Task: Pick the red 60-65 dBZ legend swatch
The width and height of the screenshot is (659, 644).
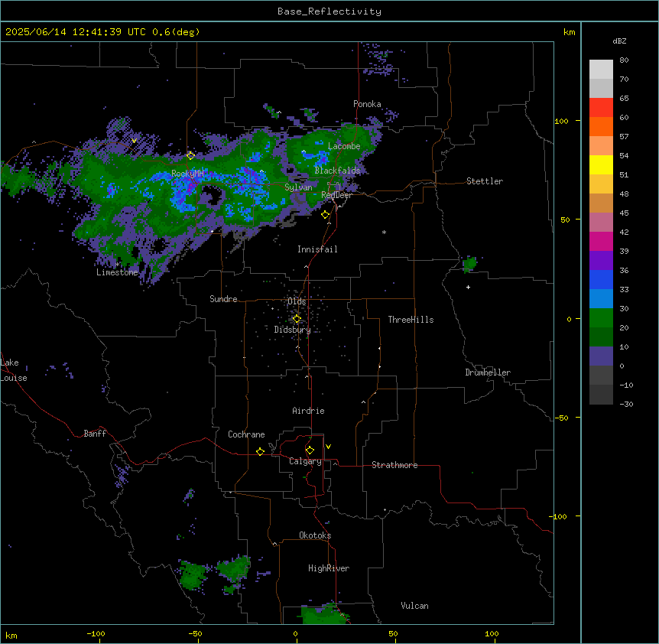Action: [x=601, y=108]
